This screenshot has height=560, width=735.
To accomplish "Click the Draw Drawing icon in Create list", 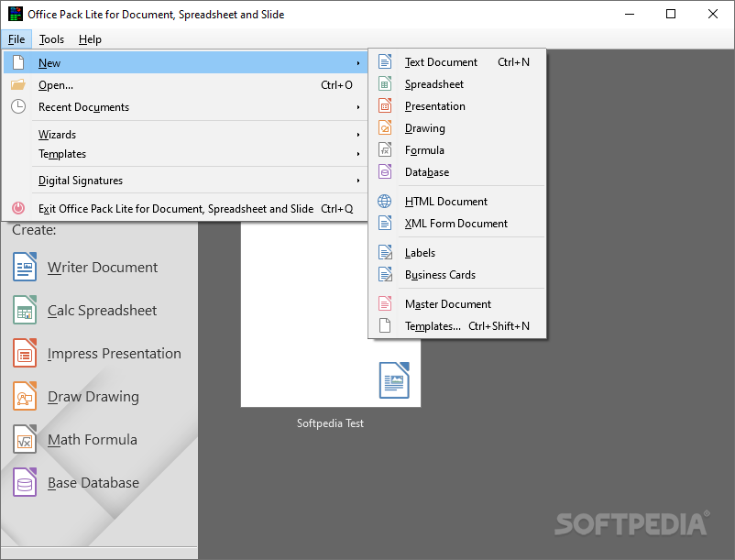I will (25, 396).
